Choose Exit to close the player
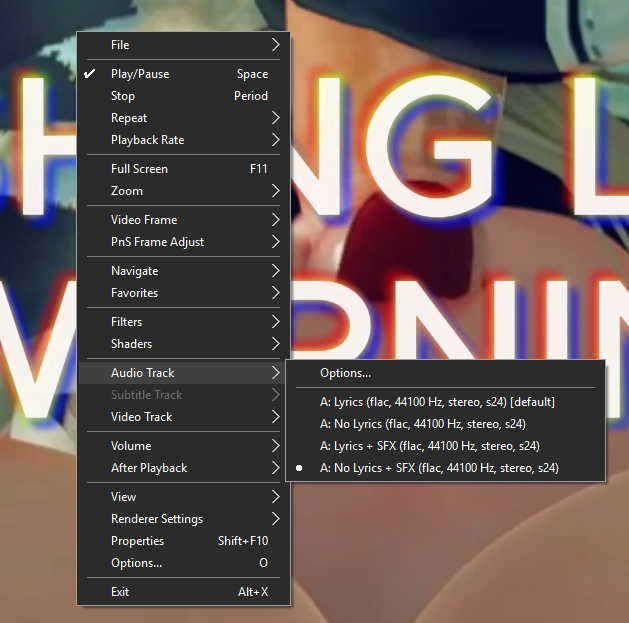This screenshot has width=629, height=623. [183, 592]
